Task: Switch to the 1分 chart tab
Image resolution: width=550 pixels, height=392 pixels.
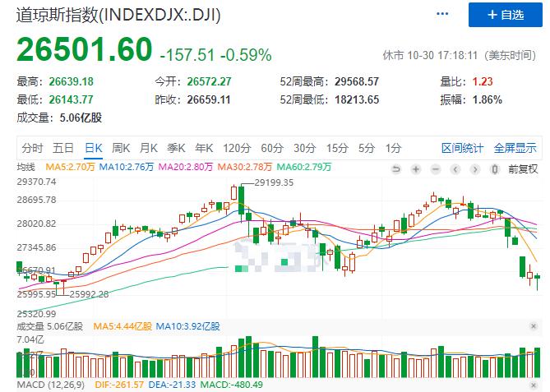Action: (393, 148)
